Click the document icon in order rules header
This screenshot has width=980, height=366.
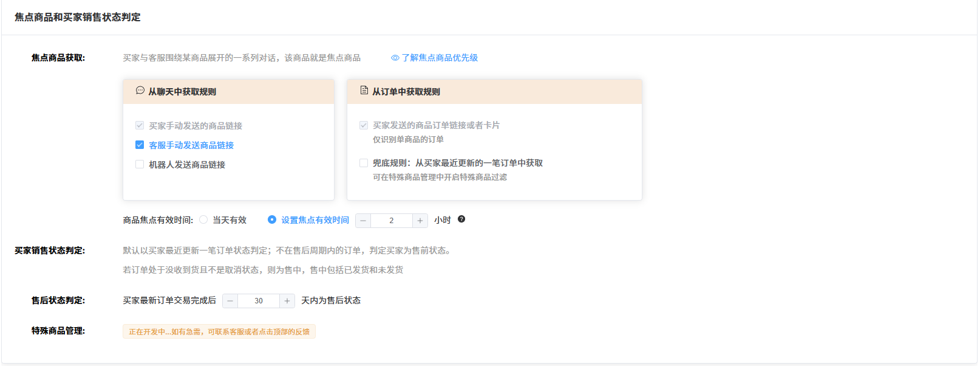[364, 91]
